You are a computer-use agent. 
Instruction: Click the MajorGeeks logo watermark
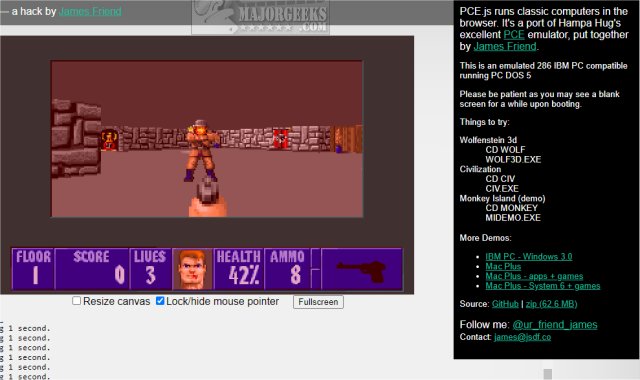click(x=260, y=17)
